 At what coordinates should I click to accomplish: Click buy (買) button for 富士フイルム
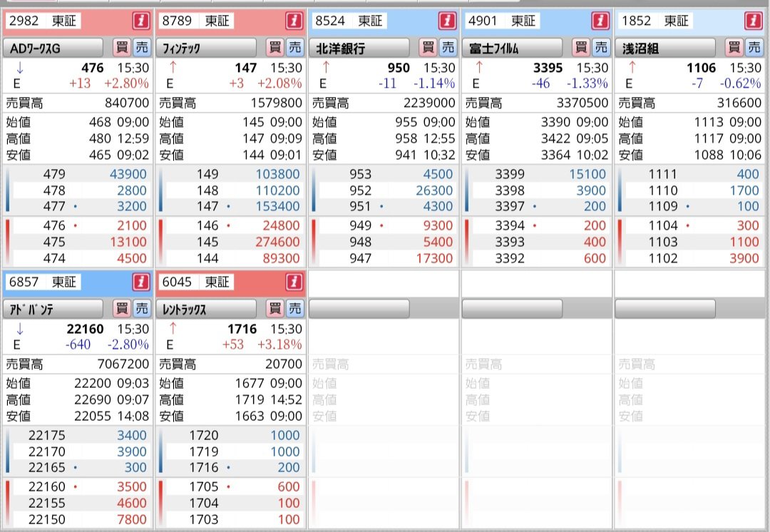pyautogui.click(x=582, y=48)
